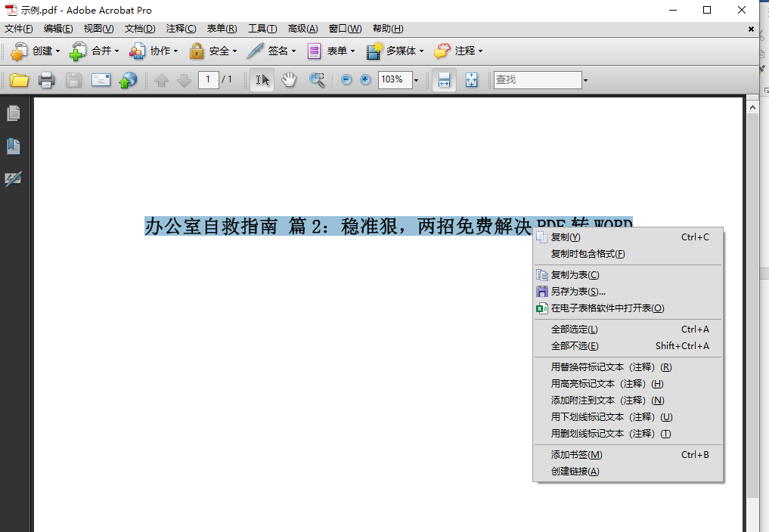Expand the 合并 dropdown arrow
The width and height of the screenshot is (769, 532).
point(116,51)
